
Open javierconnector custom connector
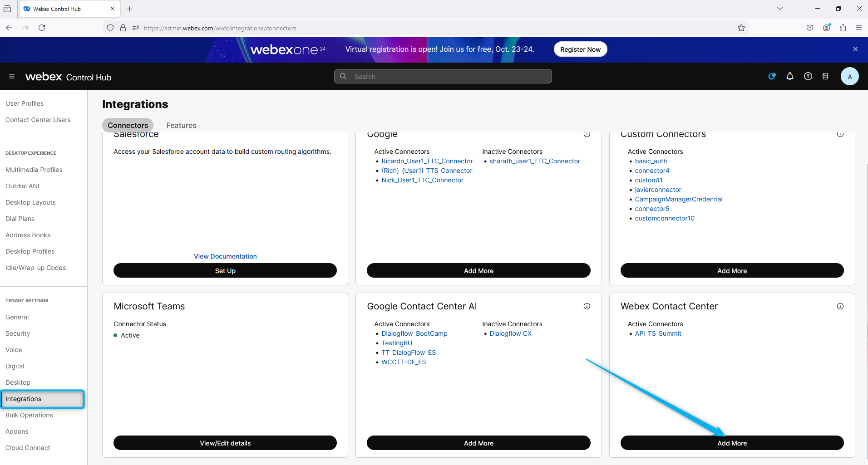click(x=658, y=190)
